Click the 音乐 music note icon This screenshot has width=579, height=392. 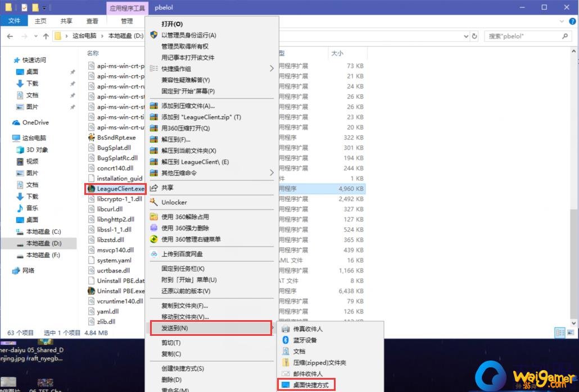tap(20, 208)
